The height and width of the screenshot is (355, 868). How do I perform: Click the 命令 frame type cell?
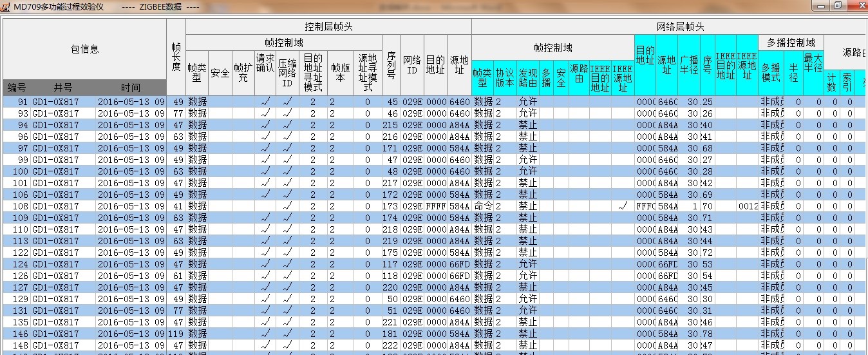point(483,206)
